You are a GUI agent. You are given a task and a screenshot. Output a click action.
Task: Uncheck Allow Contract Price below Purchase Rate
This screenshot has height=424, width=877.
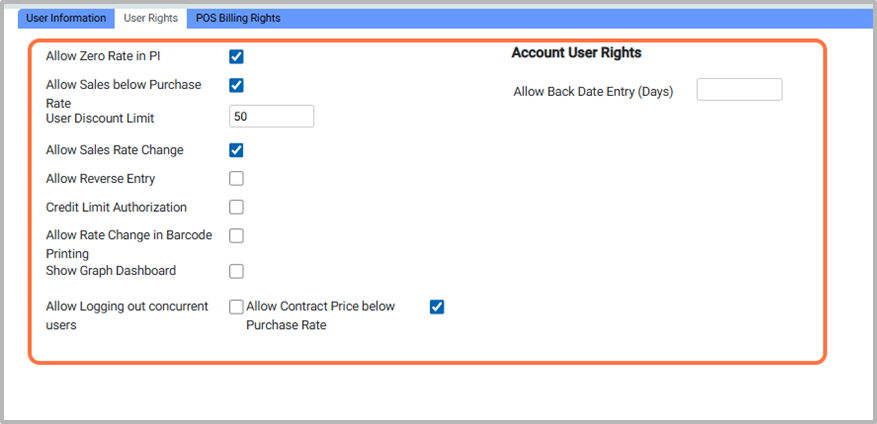[437, 307]
